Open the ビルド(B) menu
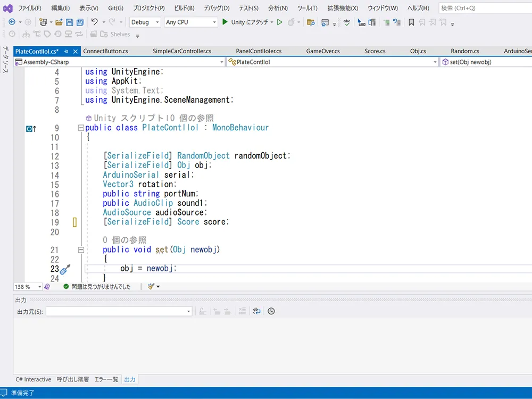This screenshot has height=399, width=532. pyautogui.click(x=184, y=8)
